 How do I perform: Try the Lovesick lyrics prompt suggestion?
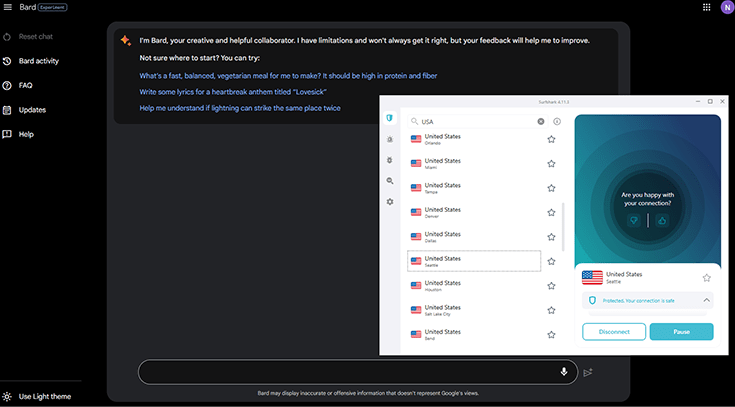[x=233, y=92]
